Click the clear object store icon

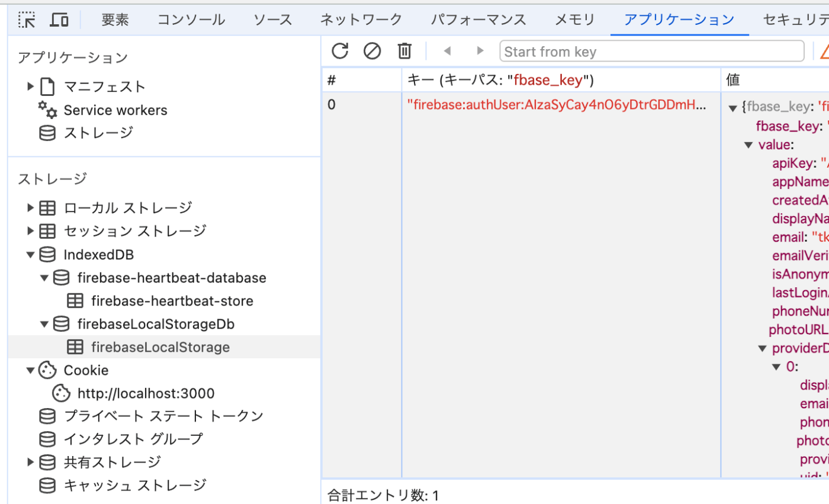[372, 51]
